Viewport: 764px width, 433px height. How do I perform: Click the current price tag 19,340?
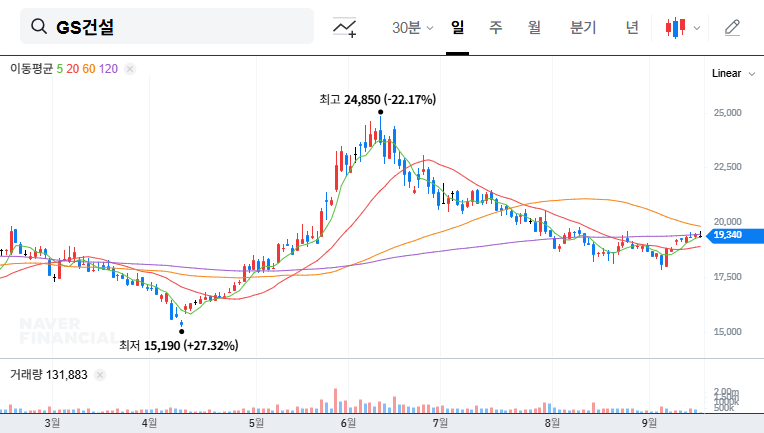click(x=734, y=235)
